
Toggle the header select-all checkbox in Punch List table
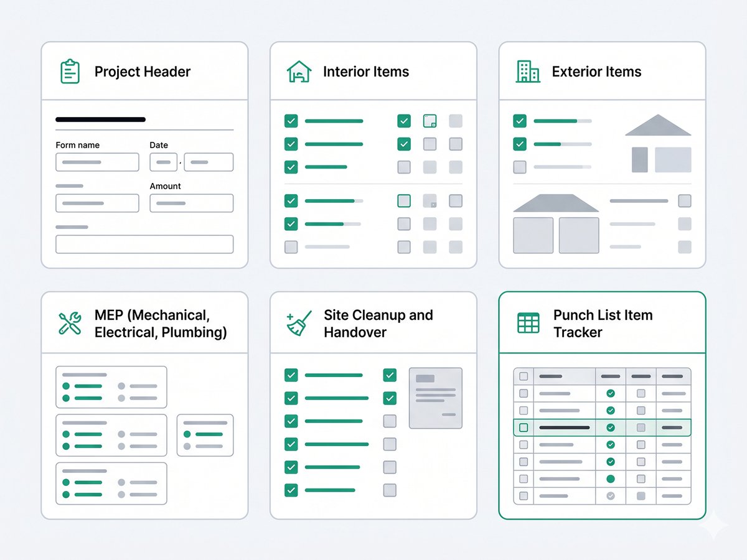tap(524, 376)
